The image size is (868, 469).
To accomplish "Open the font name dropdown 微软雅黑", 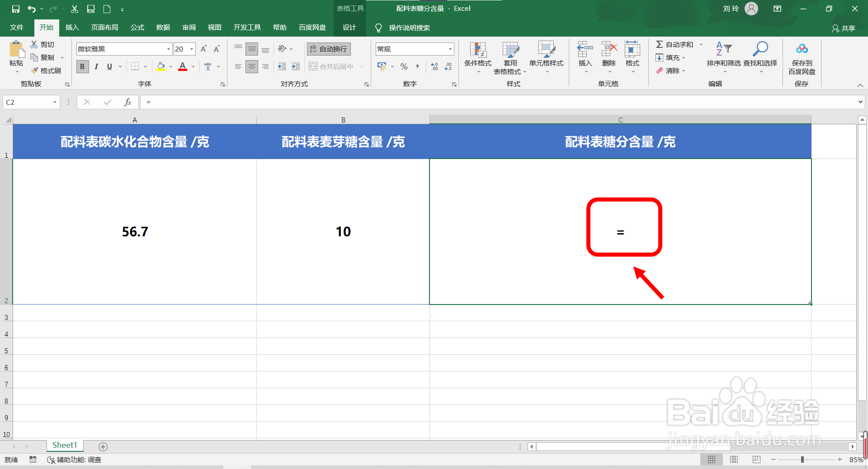I will (169, 49).
